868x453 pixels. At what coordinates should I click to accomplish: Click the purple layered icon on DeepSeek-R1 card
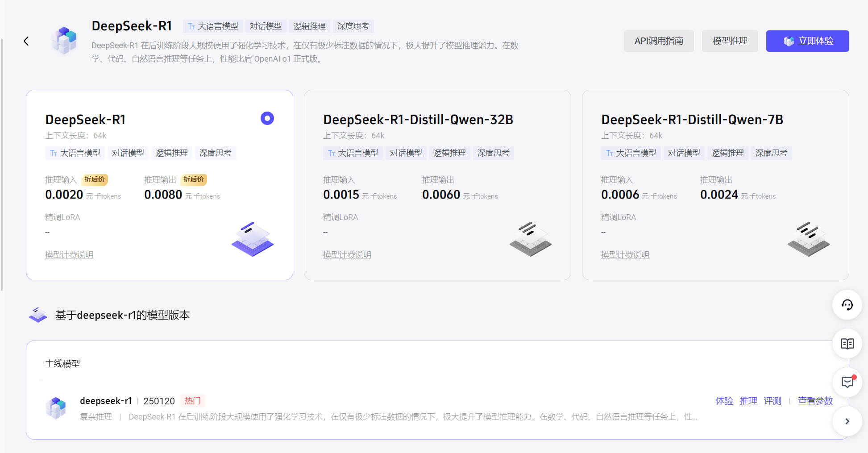[253, 239]
